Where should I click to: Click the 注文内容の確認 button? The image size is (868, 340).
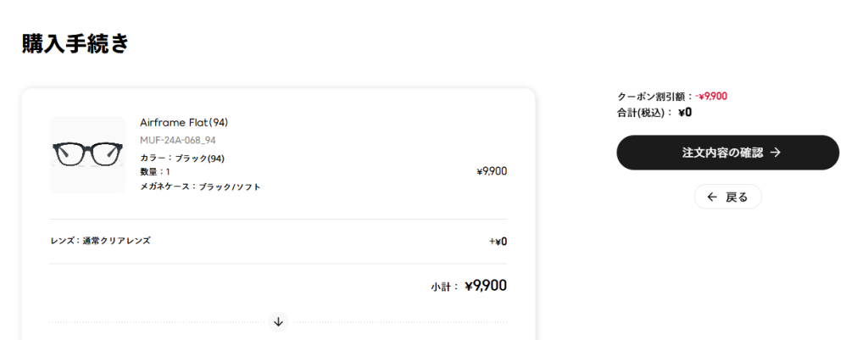(x=727, y=153)
